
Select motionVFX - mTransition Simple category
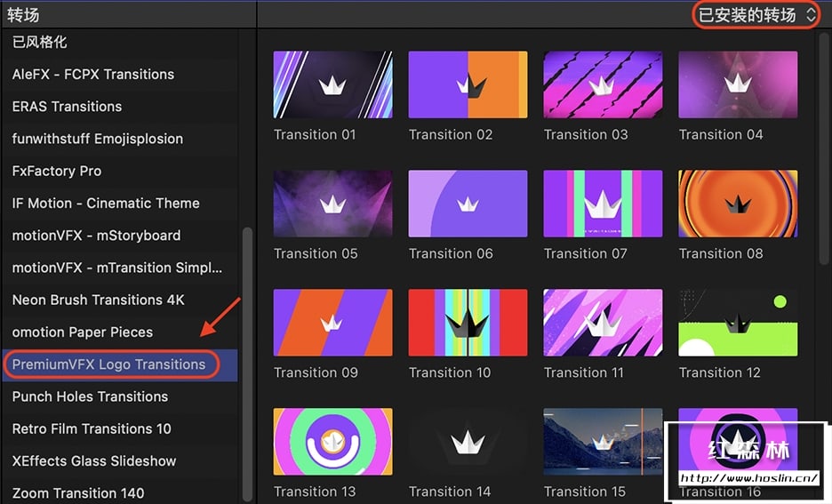(x=120, y=268)
